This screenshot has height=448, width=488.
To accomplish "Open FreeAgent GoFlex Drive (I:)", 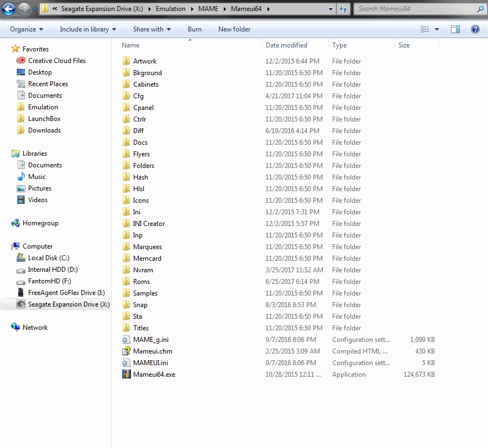I will coord(66,292).
